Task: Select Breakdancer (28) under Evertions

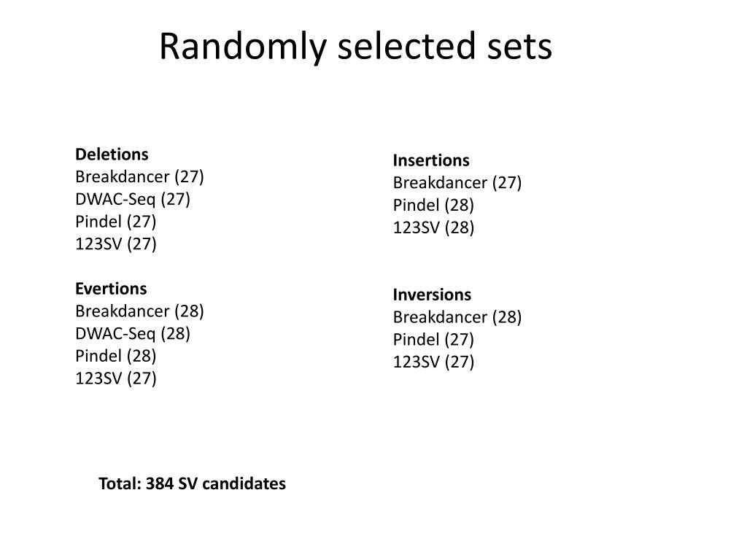Action: click(x=139, y=311)
